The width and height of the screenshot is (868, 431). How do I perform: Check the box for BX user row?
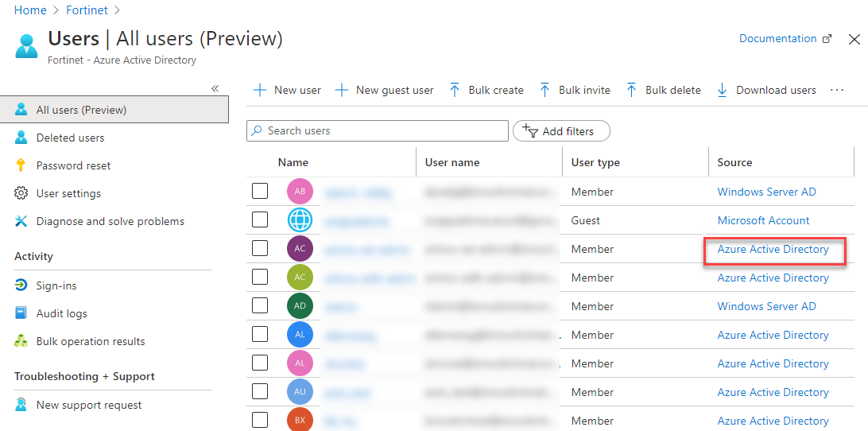point(260,419)
